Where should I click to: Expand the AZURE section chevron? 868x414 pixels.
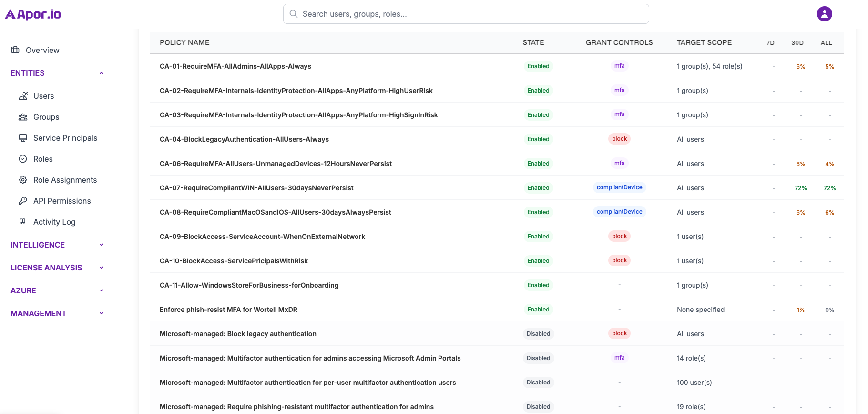click(101, 290)
